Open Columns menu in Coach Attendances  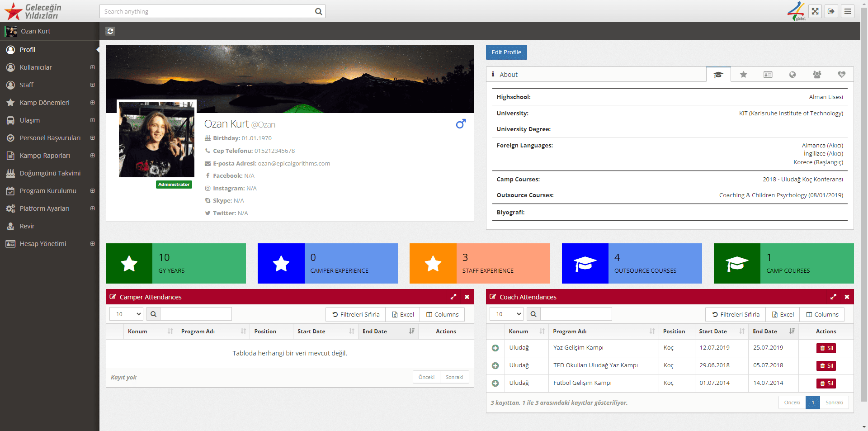point(822,314)
